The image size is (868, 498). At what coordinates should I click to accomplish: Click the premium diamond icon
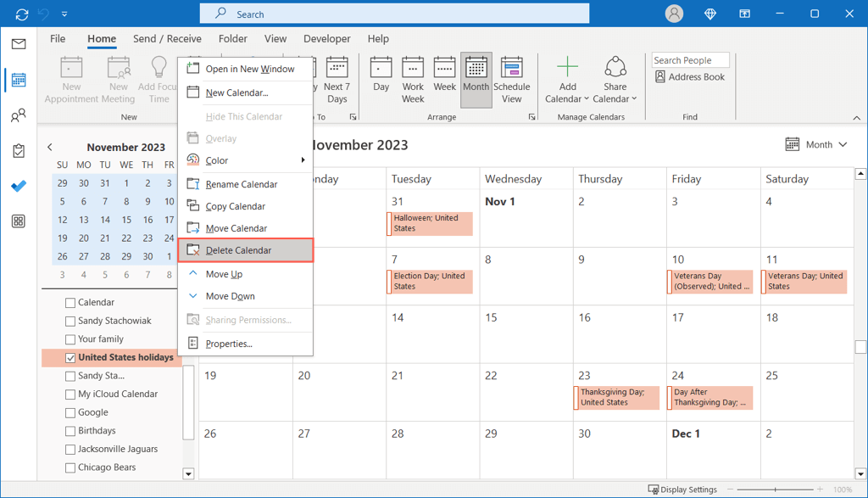pos(710,14)
